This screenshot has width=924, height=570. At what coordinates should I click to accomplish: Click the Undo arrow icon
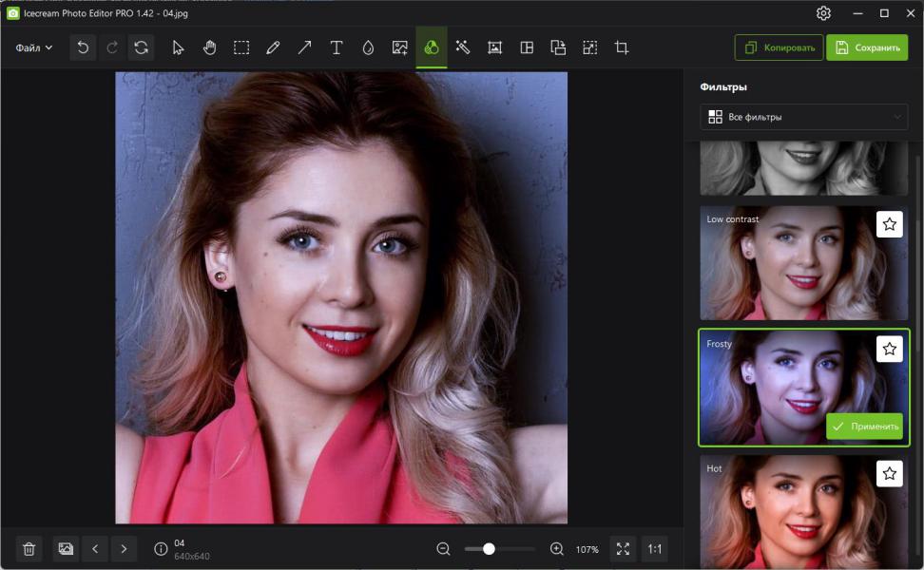pos(83,47)
